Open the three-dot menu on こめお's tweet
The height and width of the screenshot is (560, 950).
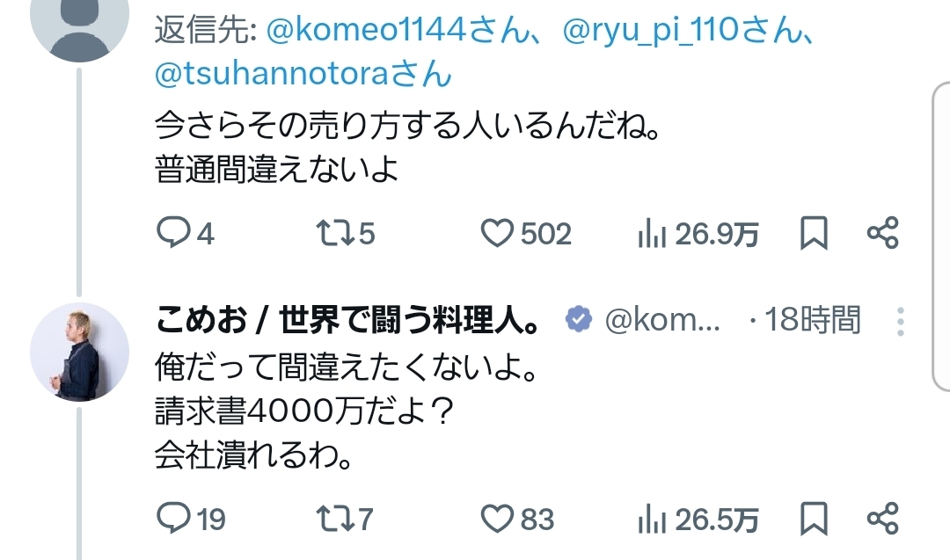coord(900,322)
